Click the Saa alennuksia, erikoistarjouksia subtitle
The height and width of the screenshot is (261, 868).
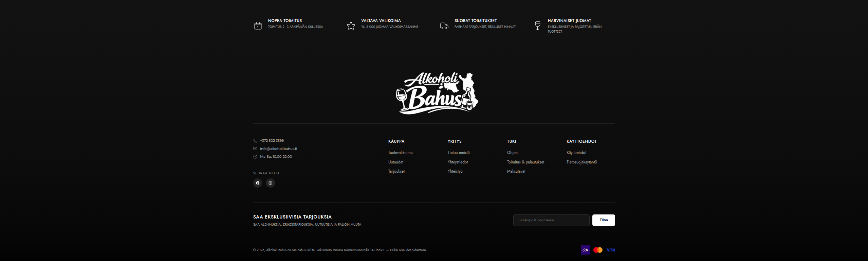coord(307,225)
